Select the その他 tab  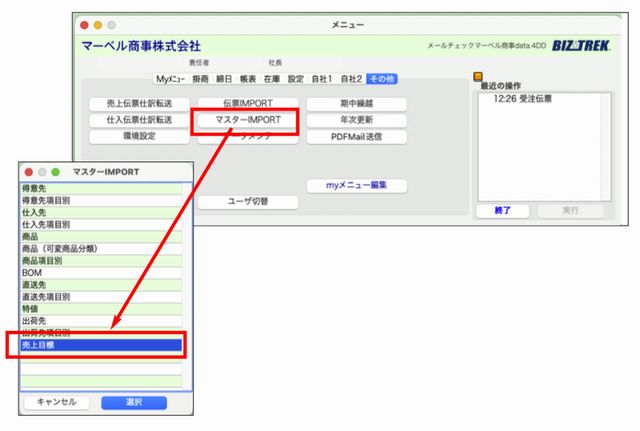pos(381,78)
